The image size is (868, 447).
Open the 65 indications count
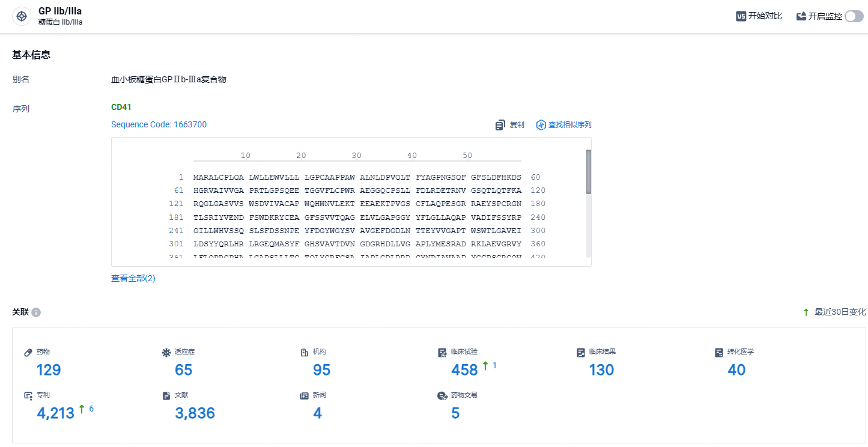tap(184, 369)
